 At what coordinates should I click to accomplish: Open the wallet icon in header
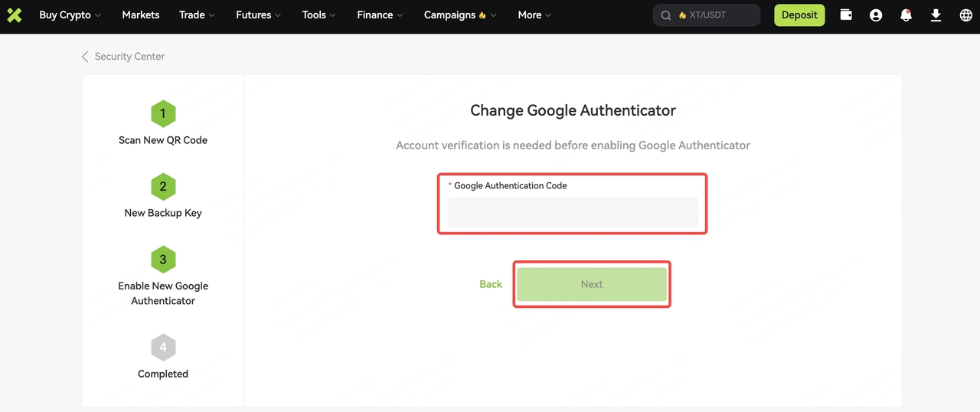point(846,15)
